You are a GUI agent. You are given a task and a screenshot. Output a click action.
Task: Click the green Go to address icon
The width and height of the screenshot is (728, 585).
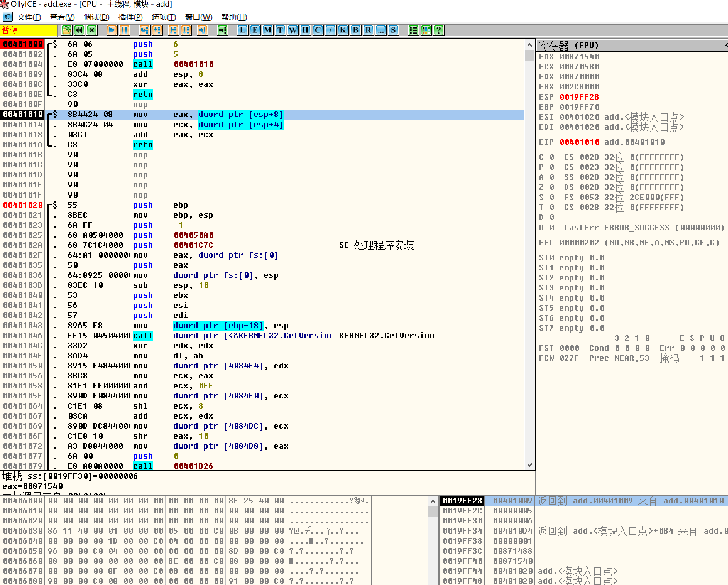tap(222, 30)
